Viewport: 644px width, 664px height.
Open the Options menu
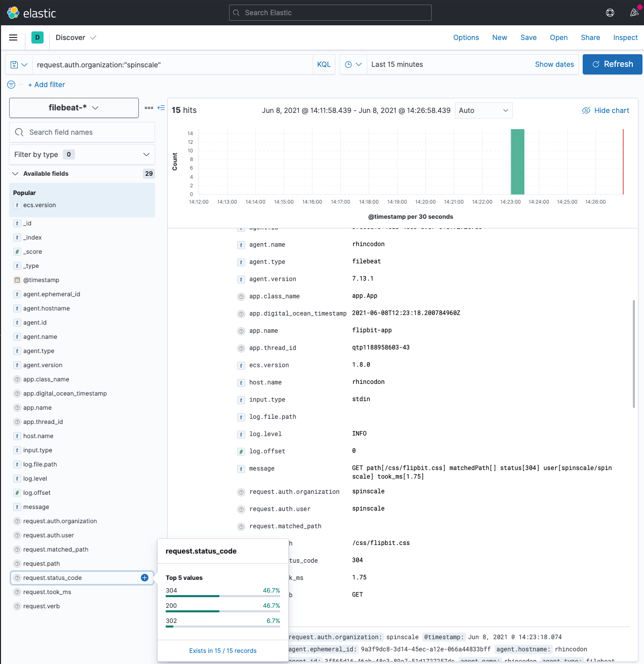(x=466, y=37)
